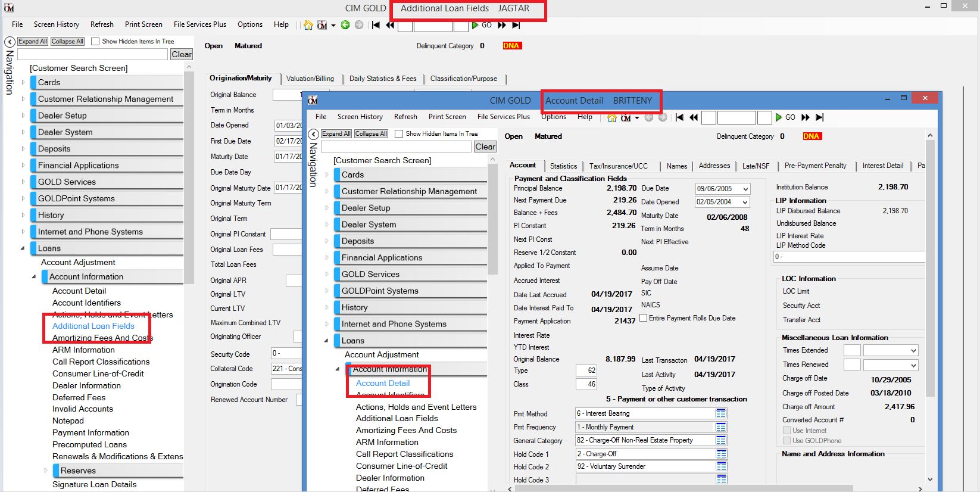Switch to Daily Statistics & Fees tab
980x492 pixels.
point(383,79)
